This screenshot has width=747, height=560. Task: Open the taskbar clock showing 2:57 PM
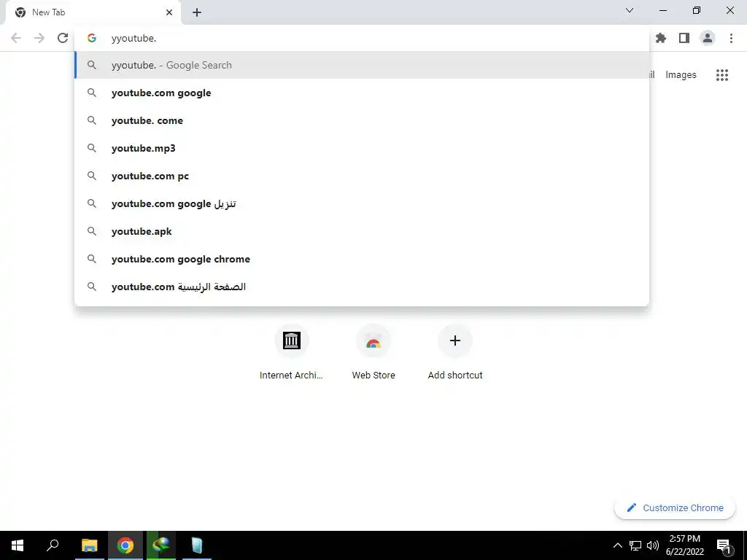coord(684,545)
